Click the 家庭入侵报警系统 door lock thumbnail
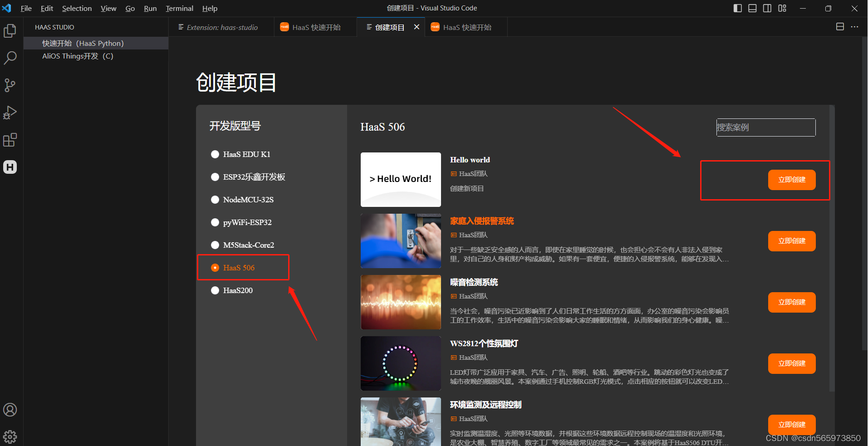The height and width of the screenshot is (446, 868). point(401,241)
